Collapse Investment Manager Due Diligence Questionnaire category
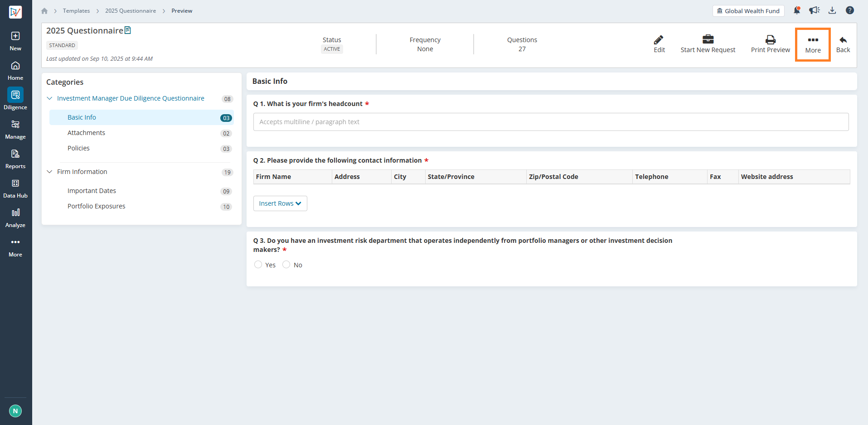 49,98
